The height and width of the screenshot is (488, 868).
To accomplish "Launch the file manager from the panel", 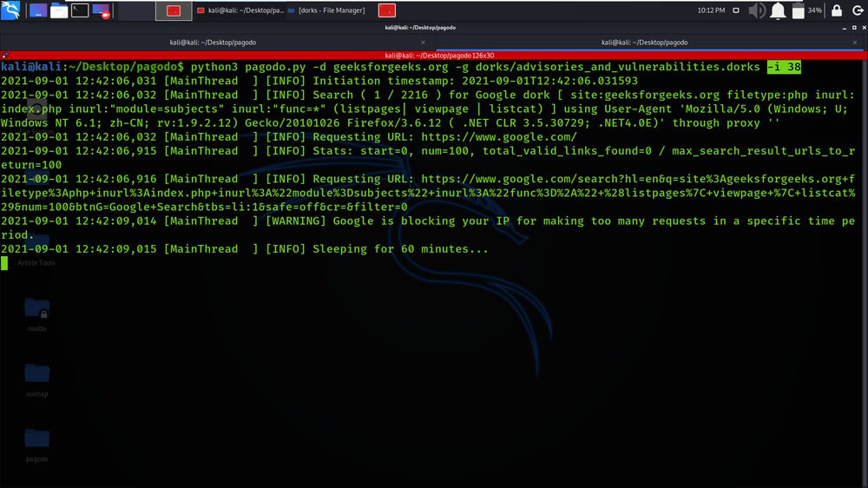I will (x=59, y=10).
